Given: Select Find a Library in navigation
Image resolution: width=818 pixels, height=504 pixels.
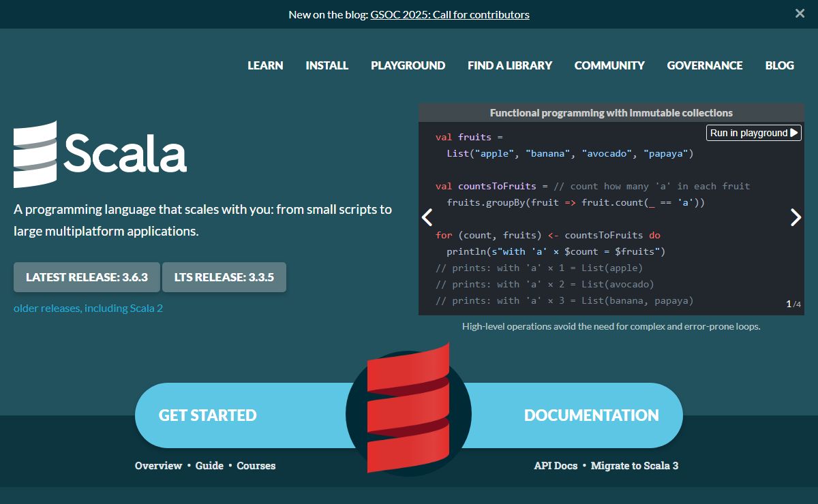Looking at the screenshot, I should pyautogui.click(x=510, y=65).
